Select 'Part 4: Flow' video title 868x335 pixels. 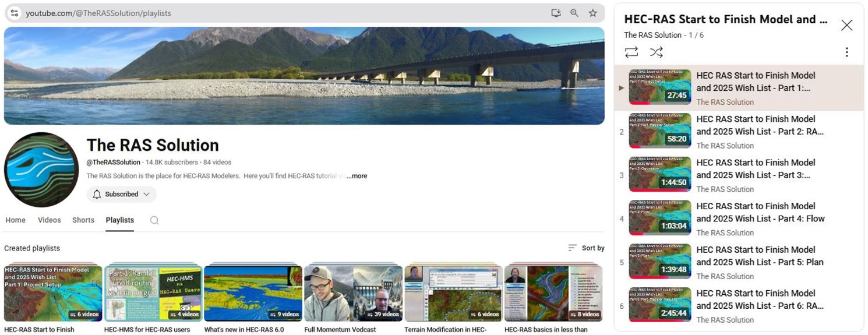point(761,213)
